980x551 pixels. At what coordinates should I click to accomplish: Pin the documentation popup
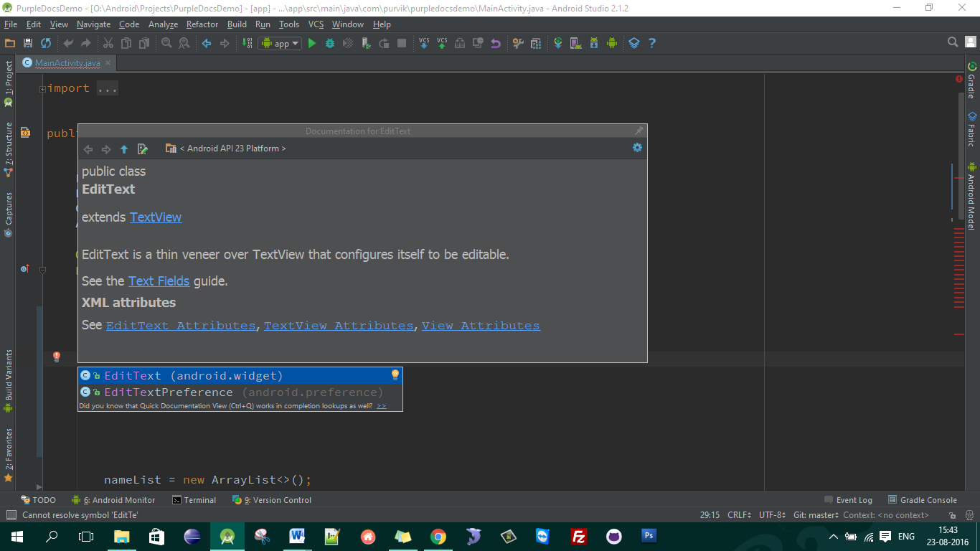[x=639, y=131]
